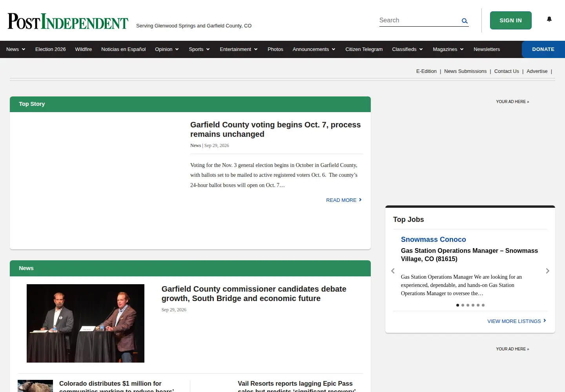Open the notifications bell
The height and width of the screenshot is (392, 565).
click(x=549, y=19)
